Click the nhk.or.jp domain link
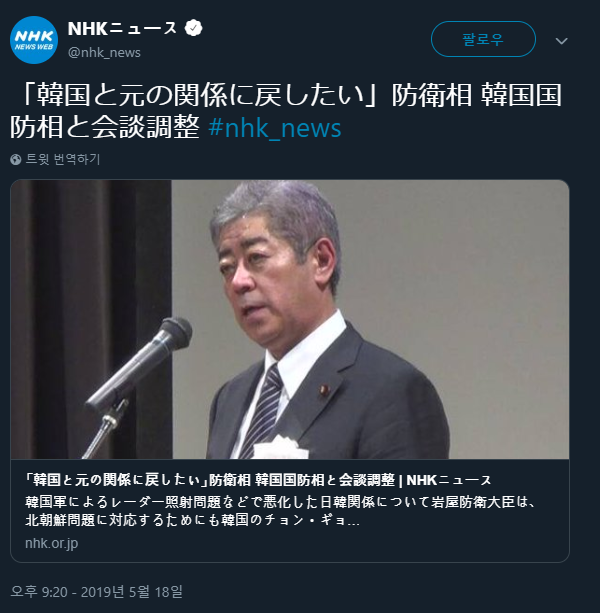This screenshot has height=613, width=600. [x=52, y=543]
